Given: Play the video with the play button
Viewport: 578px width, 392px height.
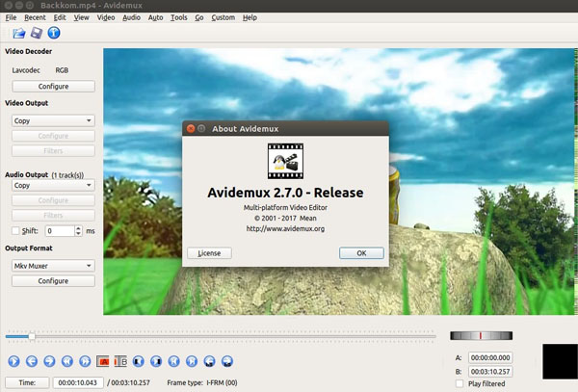Looking at the screenshot, I should (14, 361).
